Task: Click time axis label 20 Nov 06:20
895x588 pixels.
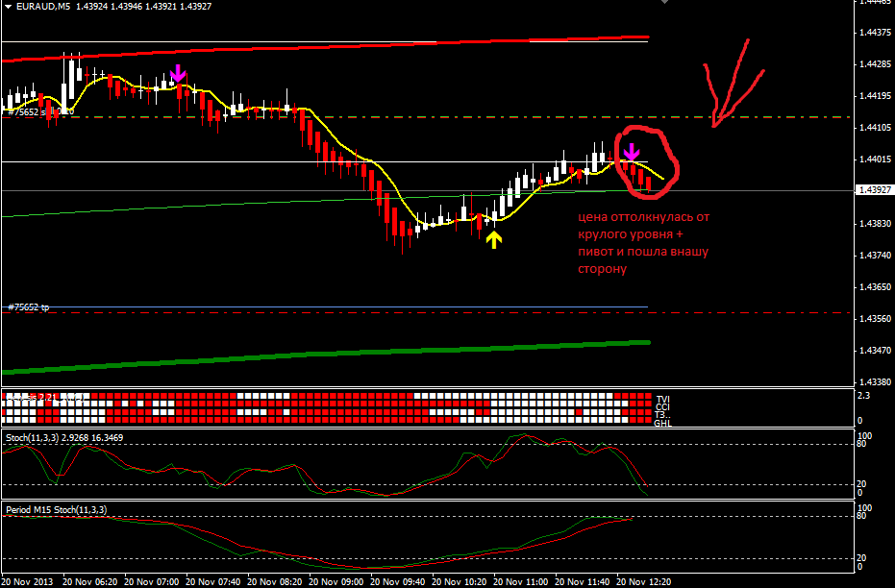Action: tap(90, 581)
